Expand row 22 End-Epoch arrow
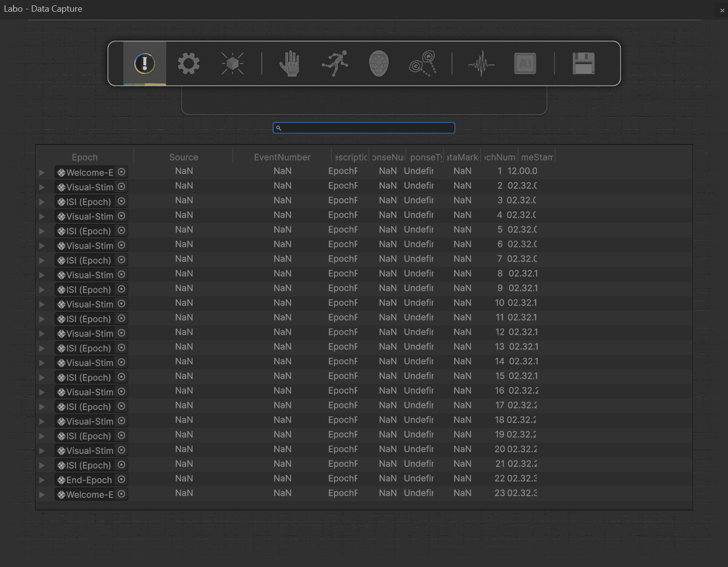Viewport: 728px width, 567px height. [42, 480]
